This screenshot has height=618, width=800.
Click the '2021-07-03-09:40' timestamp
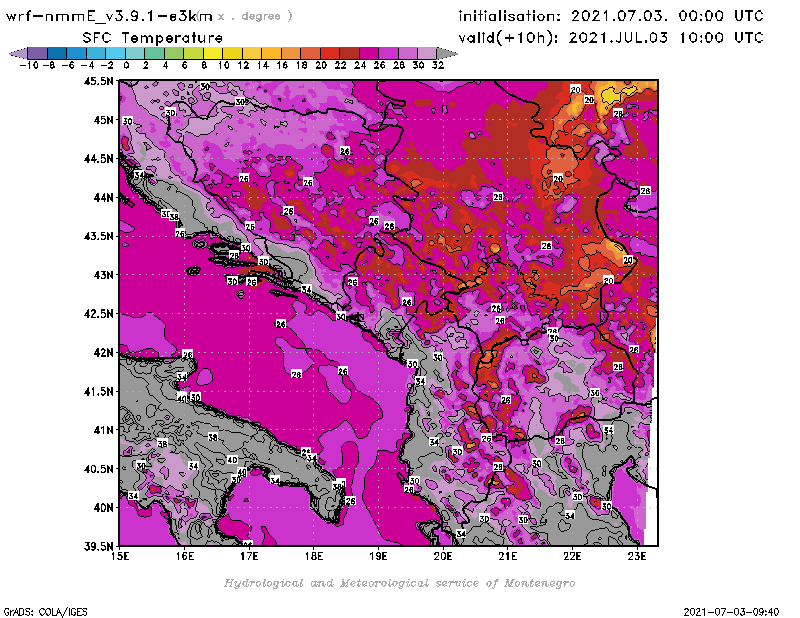click(731, 612)
